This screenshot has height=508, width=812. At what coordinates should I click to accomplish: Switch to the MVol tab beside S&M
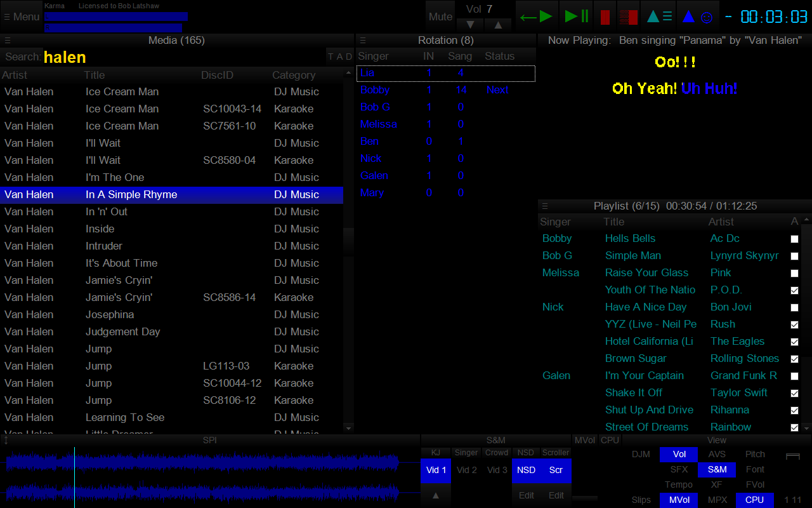pyautogui.click(x=584, y=440)
